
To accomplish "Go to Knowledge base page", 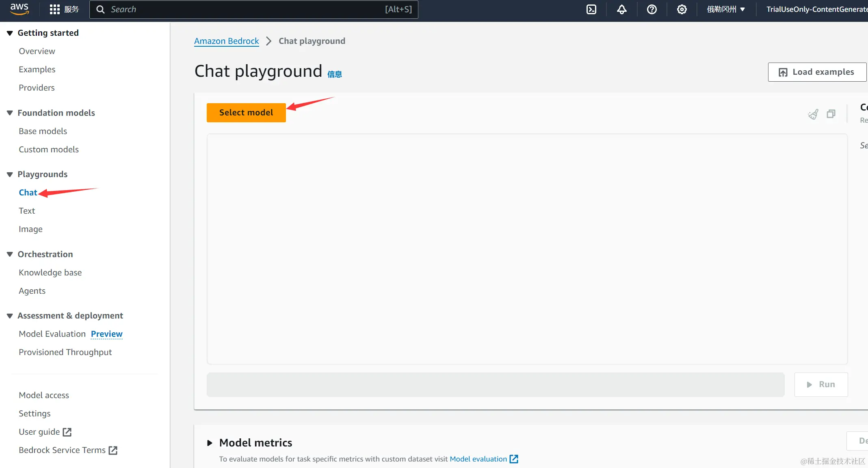I will (50, 273).
